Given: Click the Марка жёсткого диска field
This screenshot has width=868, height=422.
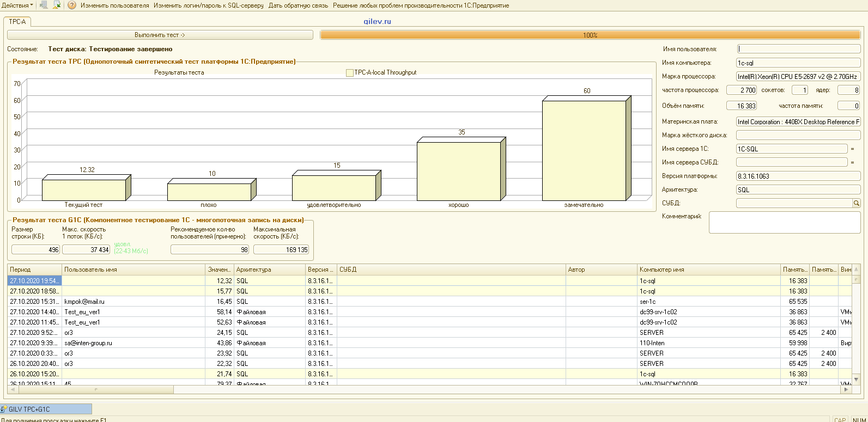Looking at the screenshot, I should point(798,135).
